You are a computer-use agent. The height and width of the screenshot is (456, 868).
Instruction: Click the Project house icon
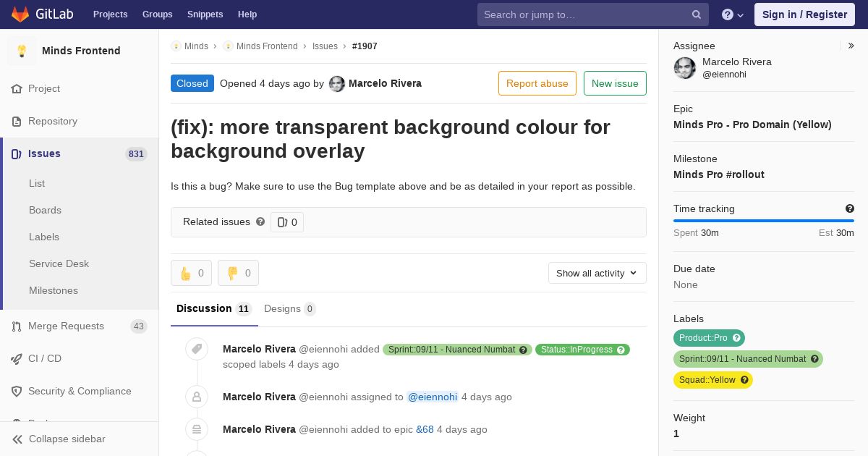coord(17,88)
